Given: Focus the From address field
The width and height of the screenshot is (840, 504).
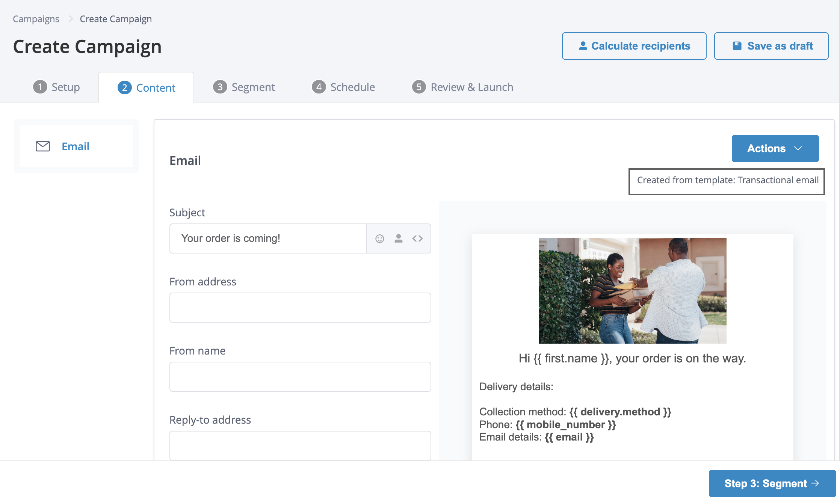Looking at the screenshot, I should pyautogui.click(x=300, y=308).
